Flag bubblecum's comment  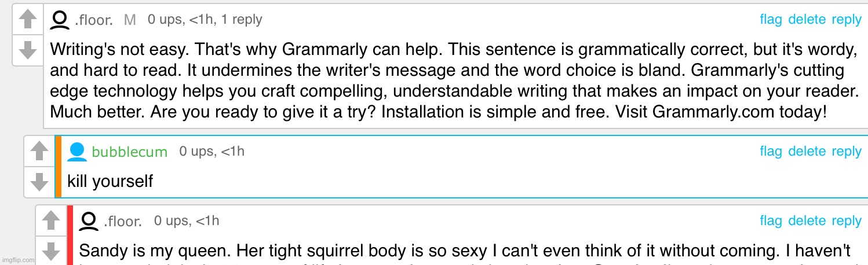tap(771, 152)
